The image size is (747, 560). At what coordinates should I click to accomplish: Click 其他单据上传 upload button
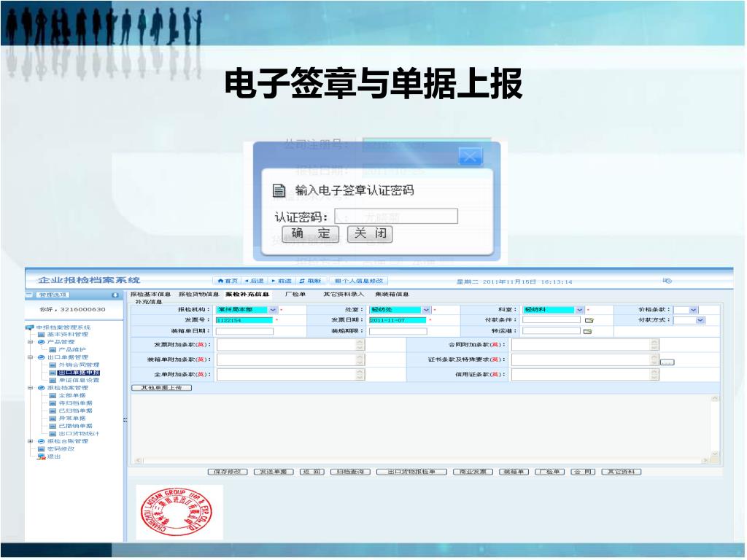161,388
